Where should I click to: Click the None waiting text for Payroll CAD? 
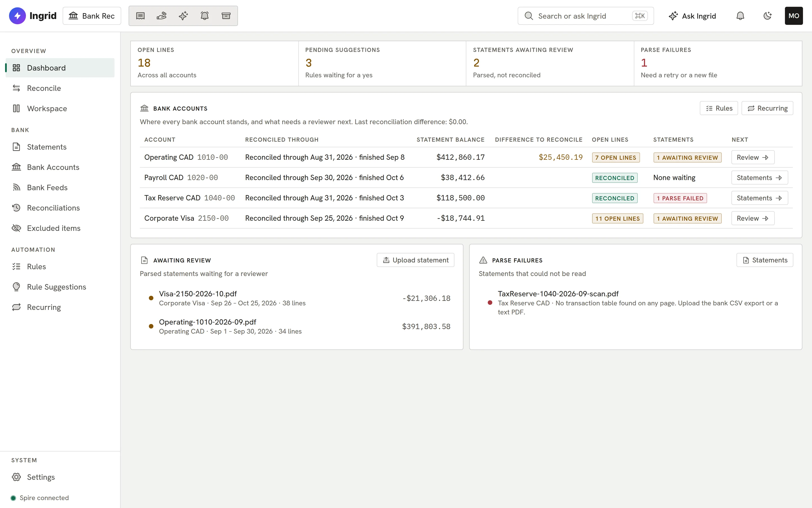[x=674, y=178]
